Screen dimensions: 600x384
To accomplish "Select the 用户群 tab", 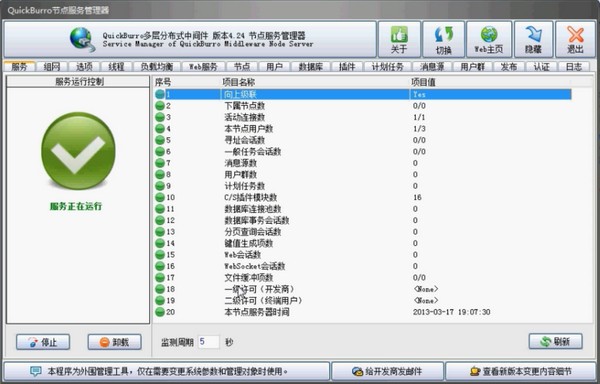I will [473, 67].
